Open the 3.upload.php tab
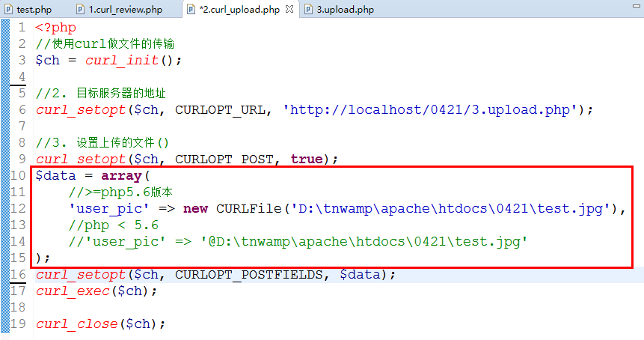644x340 pixels. pos(345,10)
